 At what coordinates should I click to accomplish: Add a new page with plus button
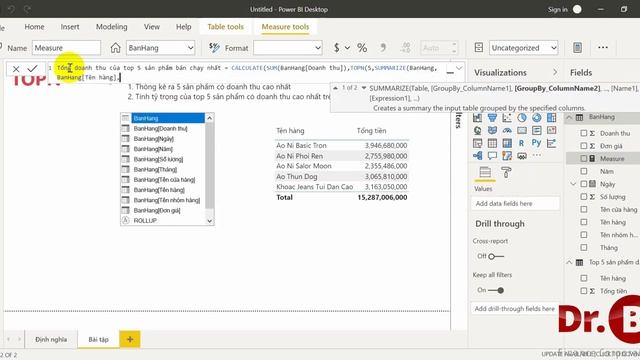click(130, 339)
